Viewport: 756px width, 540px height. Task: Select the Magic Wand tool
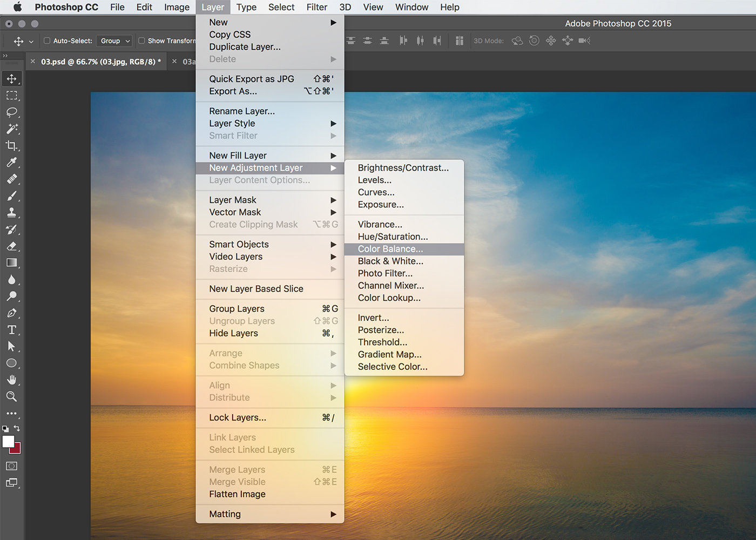(12, 129)
